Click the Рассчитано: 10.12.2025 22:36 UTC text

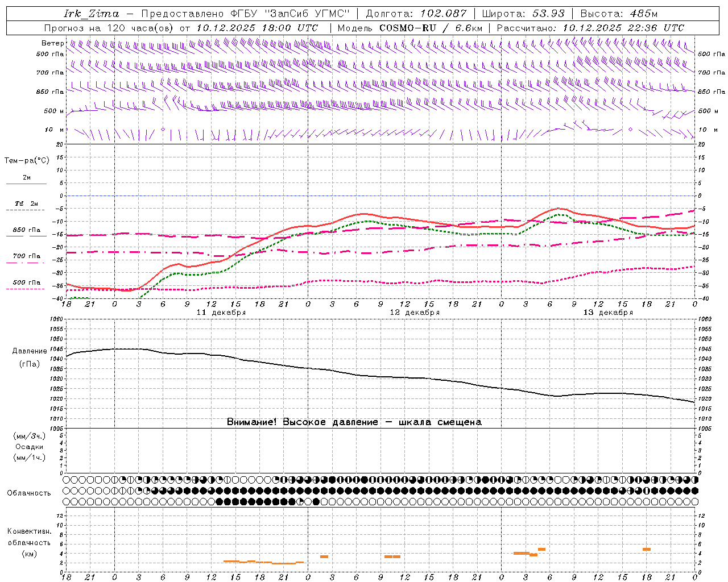590,28
